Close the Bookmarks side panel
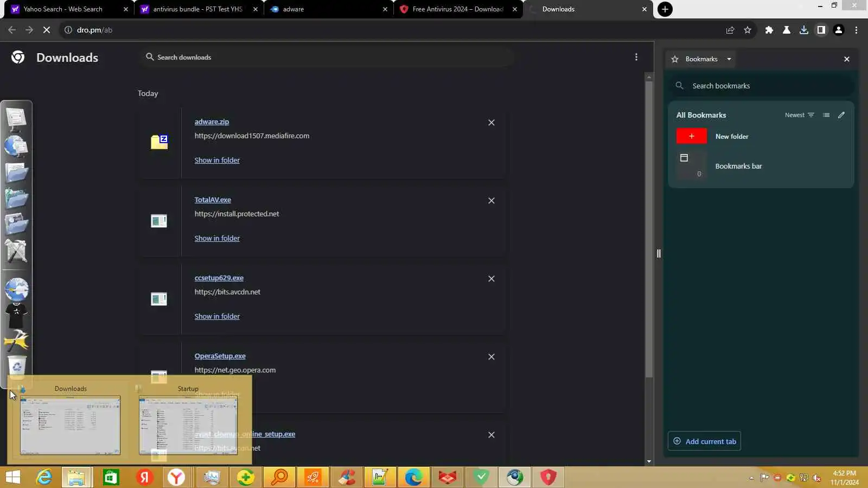This screenshot has height=488, width=868. click(x=847, y=59)
